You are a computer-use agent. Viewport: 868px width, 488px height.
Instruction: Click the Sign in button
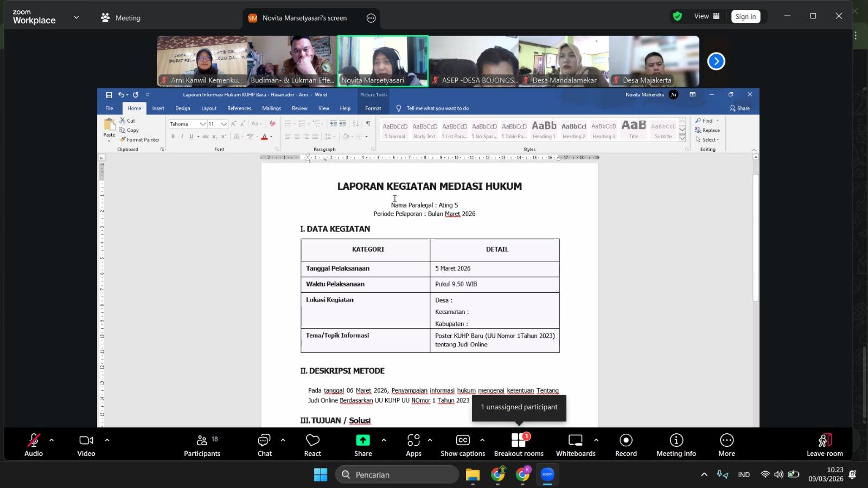click(745, 17)
